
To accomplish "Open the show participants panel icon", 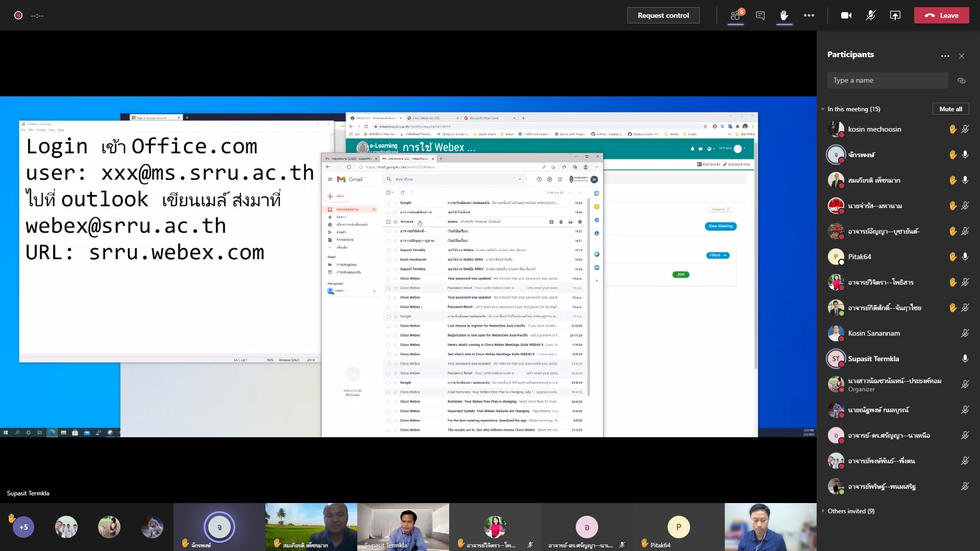I will pyautogui.click(x=736, y=15).
